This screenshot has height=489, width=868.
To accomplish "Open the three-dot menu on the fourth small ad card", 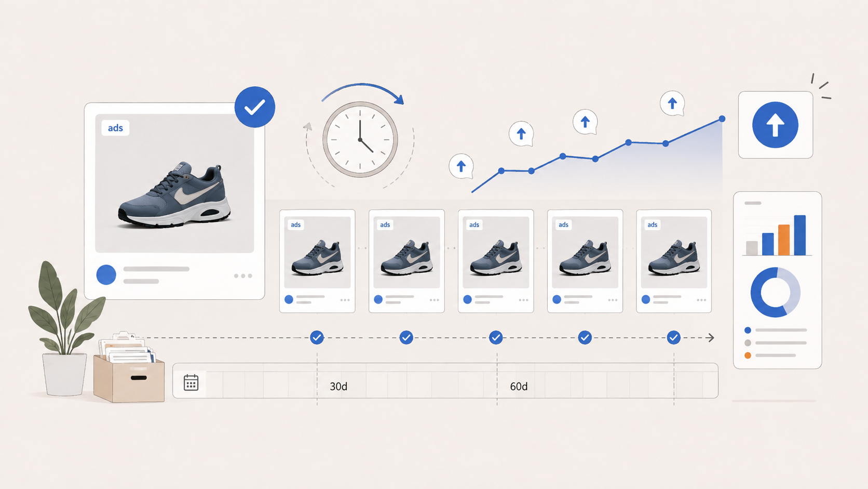I will click(613, 300).
